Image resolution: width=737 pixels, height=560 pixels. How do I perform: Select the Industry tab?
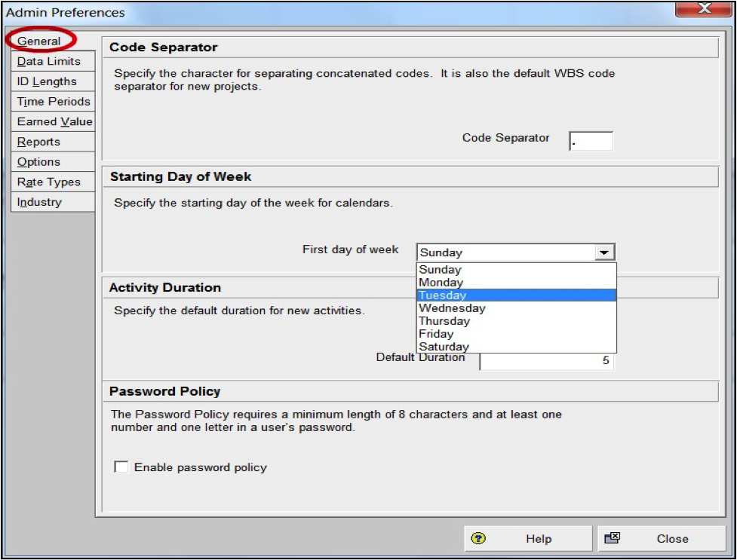[x=53, y=202]
